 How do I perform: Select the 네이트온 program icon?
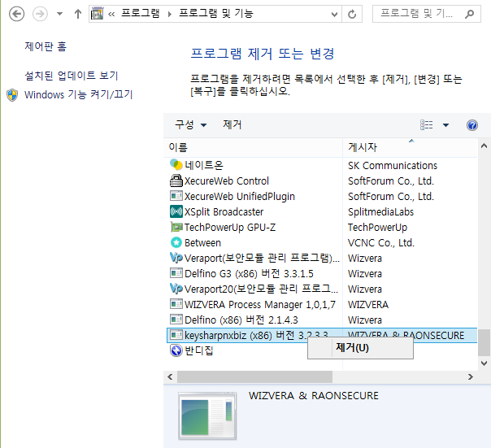[x=176, y=165]
